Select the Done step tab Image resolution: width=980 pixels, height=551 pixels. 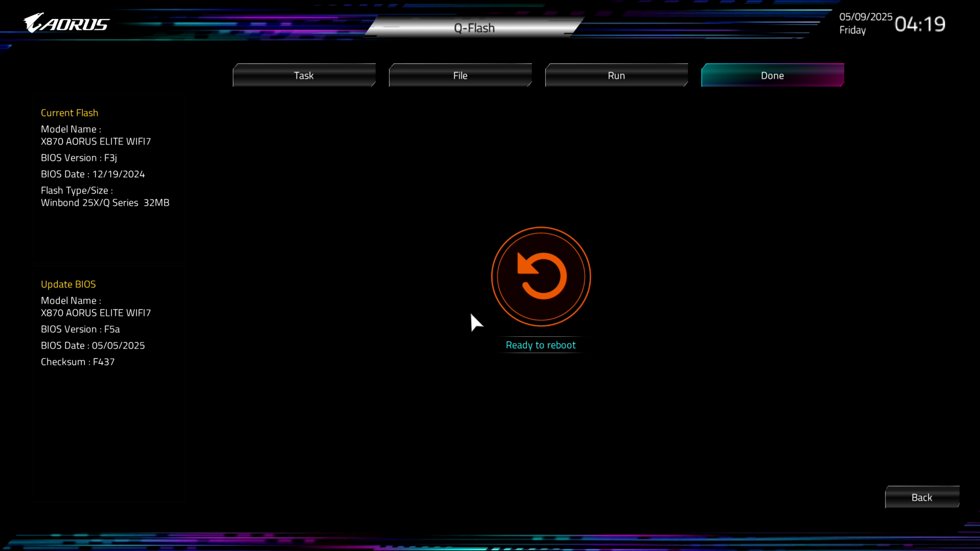[x=773, y=76]
